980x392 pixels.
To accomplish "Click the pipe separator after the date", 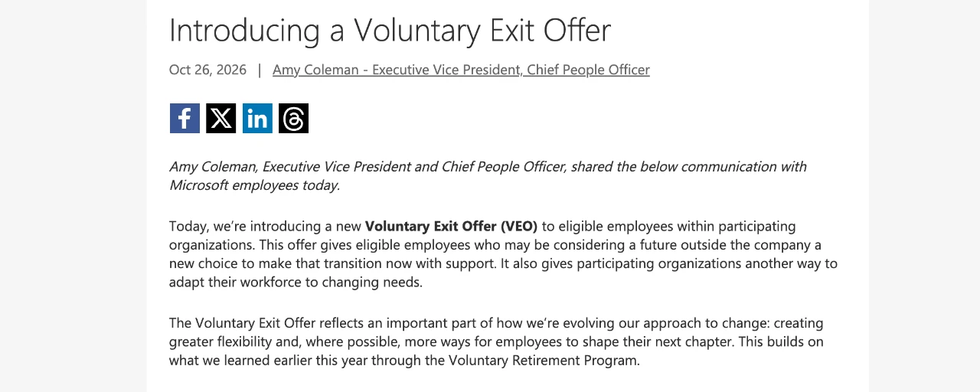I will (260, 70).
